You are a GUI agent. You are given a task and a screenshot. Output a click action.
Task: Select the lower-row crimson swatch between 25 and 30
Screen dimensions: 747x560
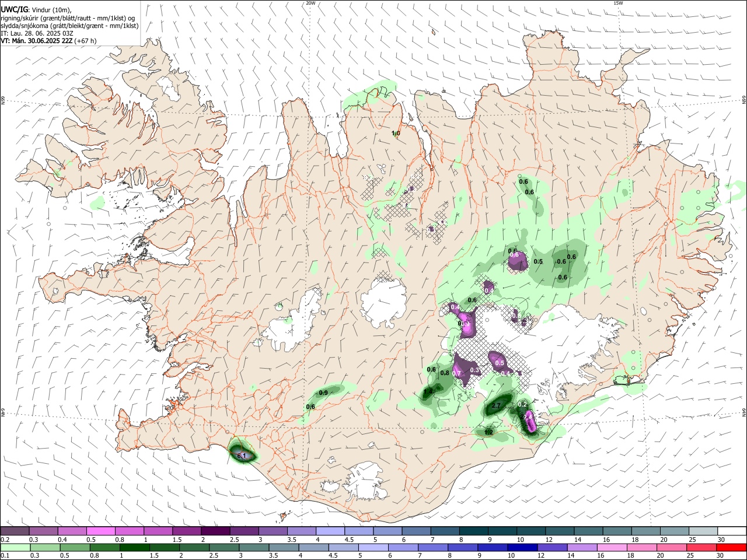pyautogui.click(x=702, y=547)
